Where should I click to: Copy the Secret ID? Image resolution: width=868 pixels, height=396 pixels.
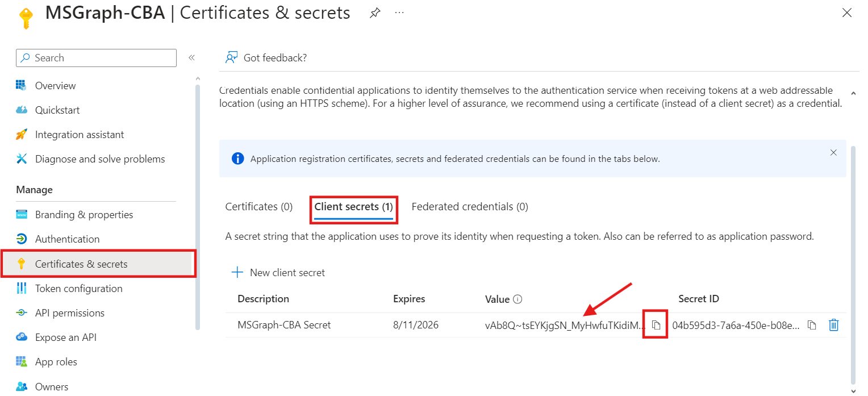(812, 325)
